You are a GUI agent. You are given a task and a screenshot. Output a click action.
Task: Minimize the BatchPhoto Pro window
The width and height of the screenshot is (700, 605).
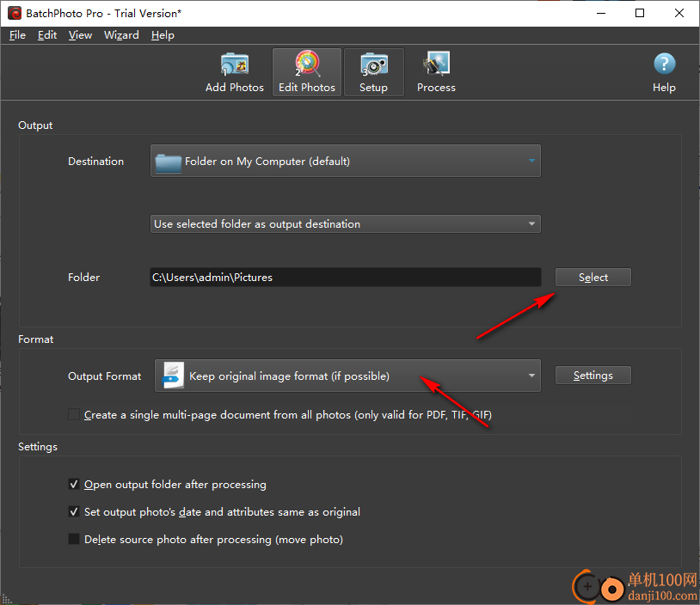click(601, 13)
